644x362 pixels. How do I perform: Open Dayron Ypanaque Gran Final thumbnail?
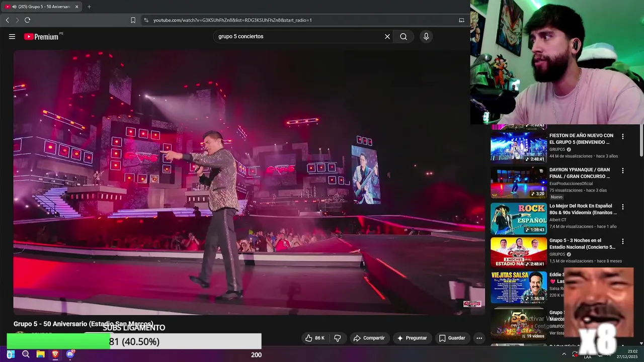point(519,182)
